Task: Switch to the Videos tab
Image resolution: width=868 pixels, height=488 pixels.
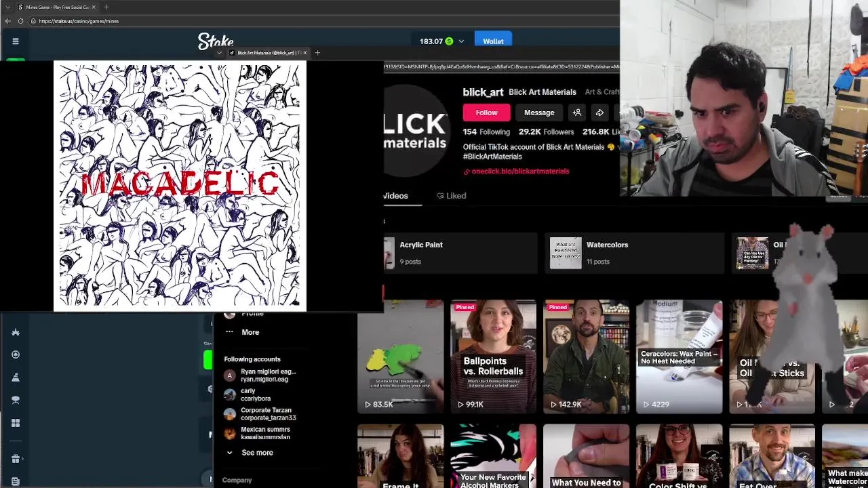Action: [396, 196]
